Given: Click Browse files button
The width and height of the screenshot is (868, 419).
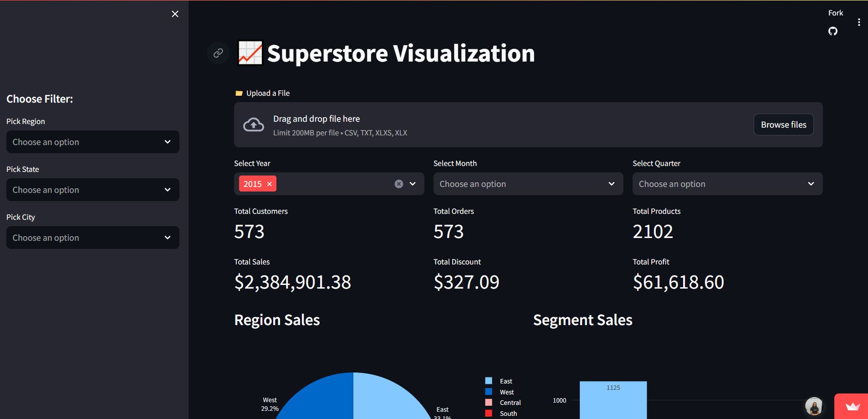Looking at the screenshot, I should [x=783, y=124].
